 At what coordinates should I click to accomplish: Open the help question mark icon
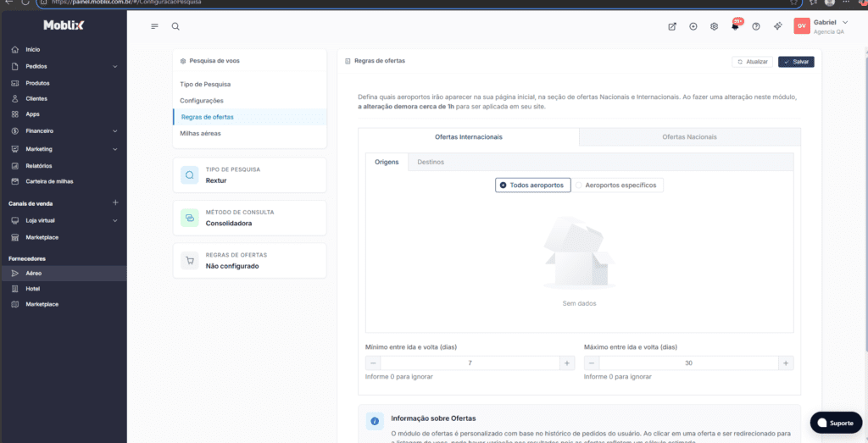pyautogui.click(x=756, y=26)
